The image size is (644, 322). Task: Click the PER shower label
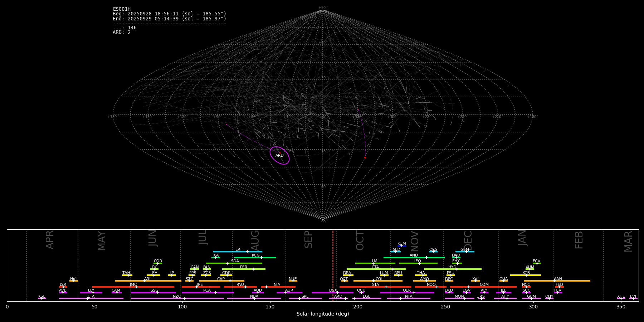pyautogui.click(x=244, y=267)
